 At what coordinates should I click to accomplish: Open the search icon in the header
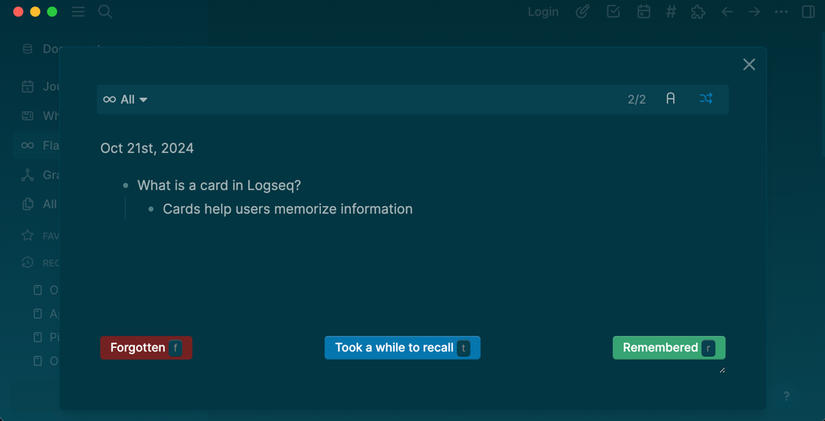[x=105, y=12]
